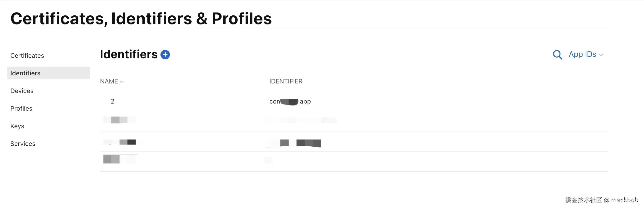644x209 pixels.
Task: Go to Certificates in the sidebar
Action: 27,56
